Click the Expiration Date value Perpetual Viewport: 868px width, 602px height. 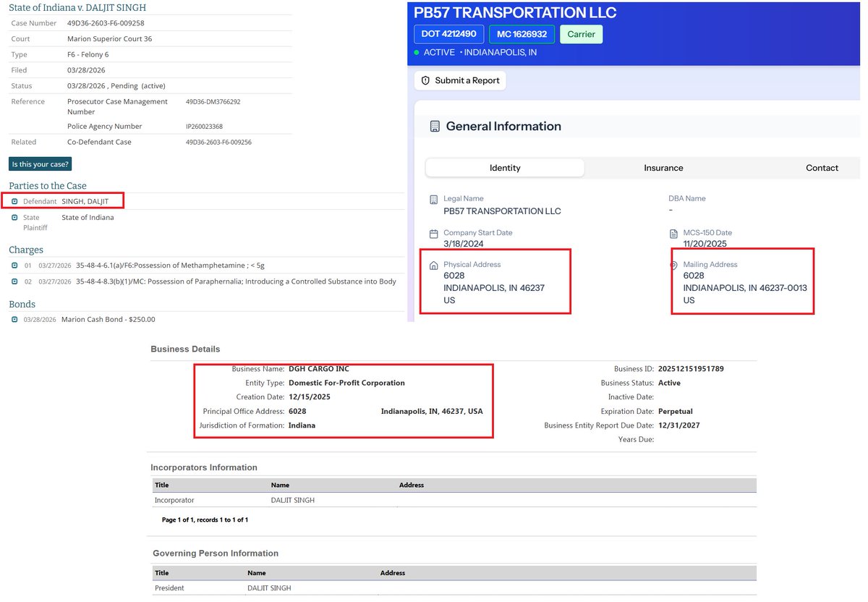[674, 411]
